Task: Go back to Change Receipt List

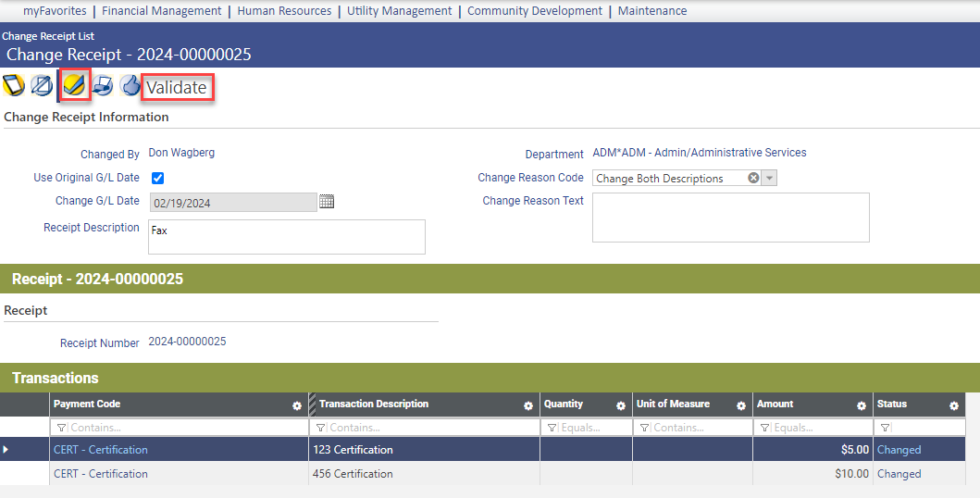Action: coord(48,36)
